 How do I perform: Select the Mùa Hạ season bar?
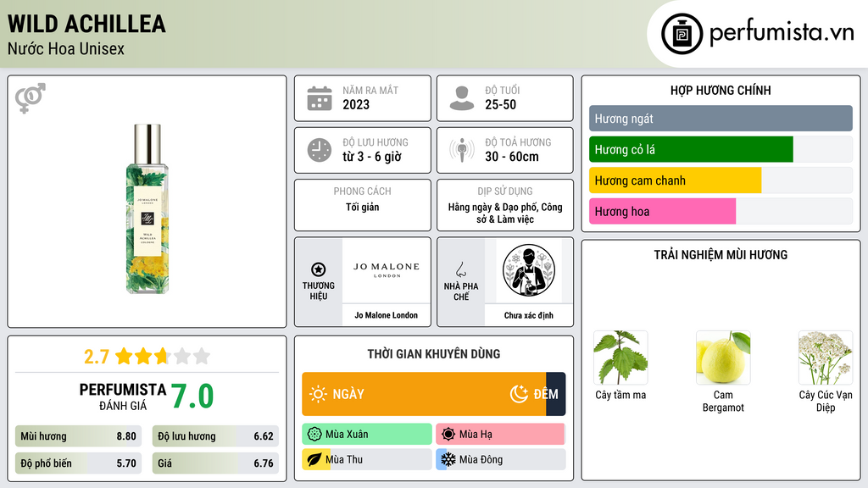[500, 435]
